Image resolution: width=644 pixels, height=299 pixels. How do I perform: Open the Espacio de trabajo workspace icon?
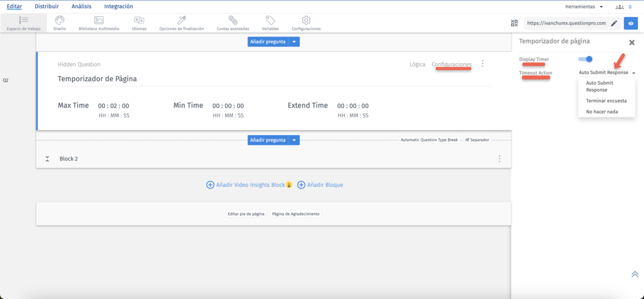click(24, 20)
